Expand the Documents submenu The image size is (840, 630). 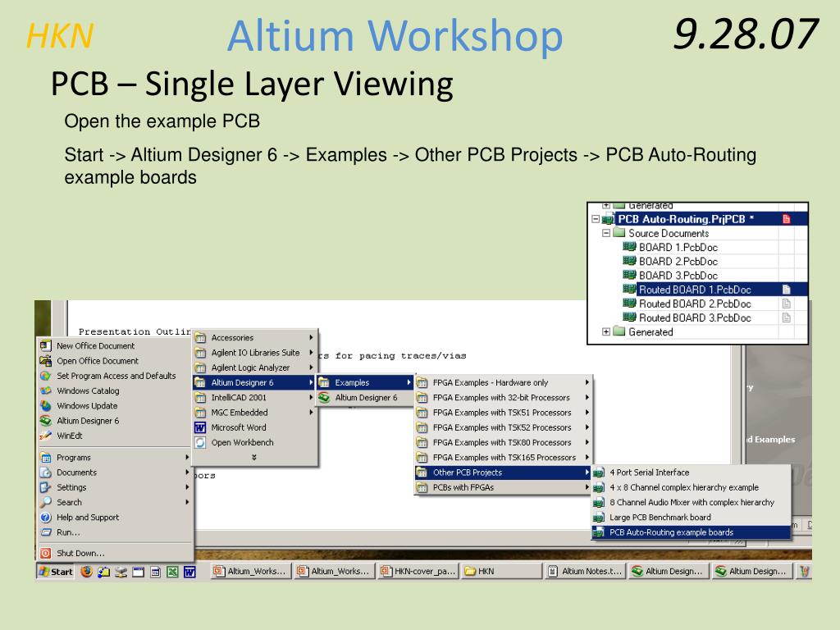[x=115, y=472]
